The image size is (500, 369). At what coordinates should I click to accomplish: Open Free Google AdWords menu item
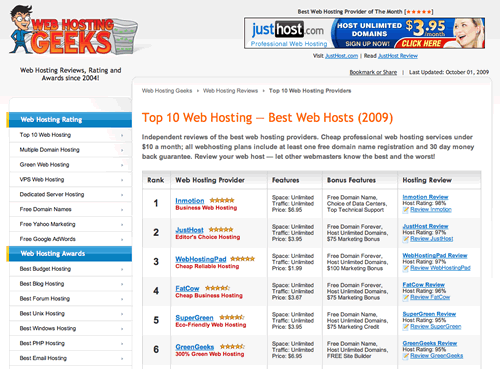click(x=71, y=239)
